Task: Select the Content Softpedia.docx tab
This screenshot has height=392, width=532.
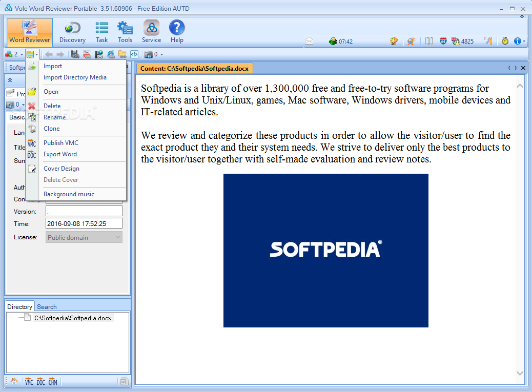Action: coord(194,69)
